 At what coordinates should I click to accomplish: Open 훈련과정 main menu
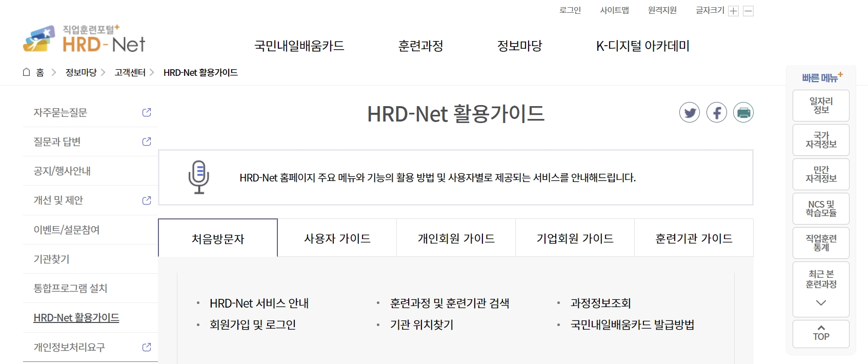pyautogui.click(x=421, y=46)
